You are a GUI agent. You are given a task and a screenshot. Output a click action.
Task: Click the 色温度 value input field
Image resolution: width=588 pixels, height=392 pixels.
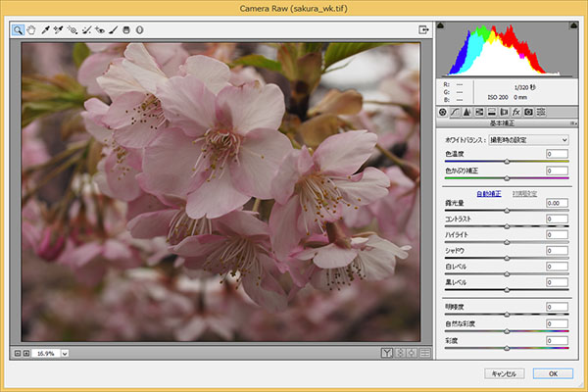[557, 155]
